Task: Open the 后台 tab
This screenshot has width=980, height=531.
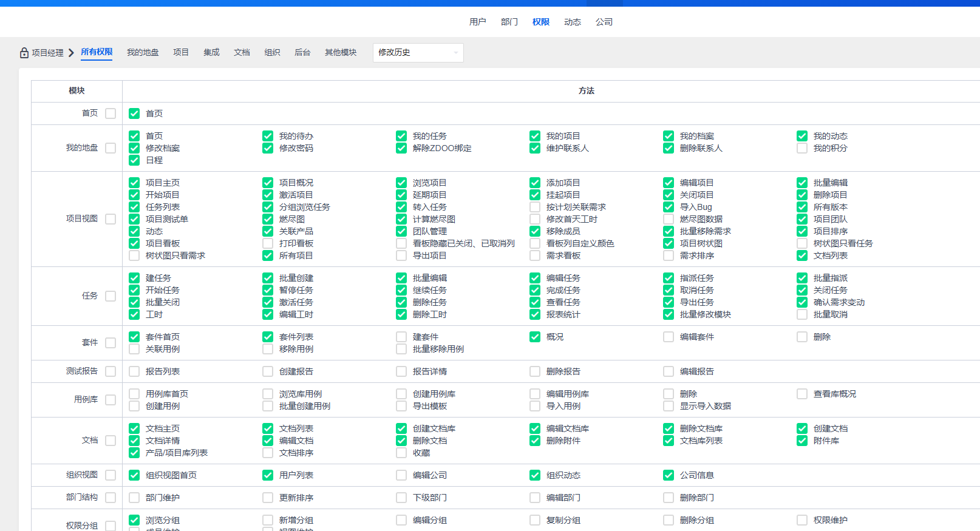Action: 302,53
